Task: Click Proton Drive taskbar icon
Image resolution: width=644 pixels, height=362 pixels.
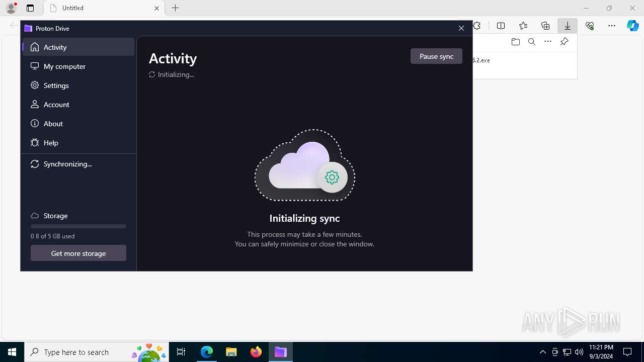Action: 280,352
